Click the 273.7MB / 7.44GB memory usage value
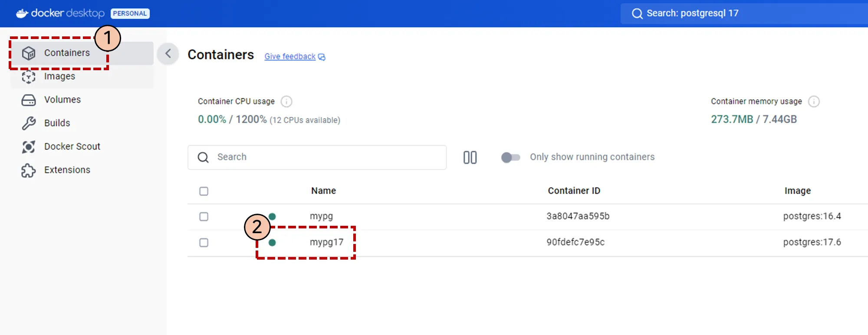This screenshot has width=868, height=335. pyautogui.click(x=754, y=120)
